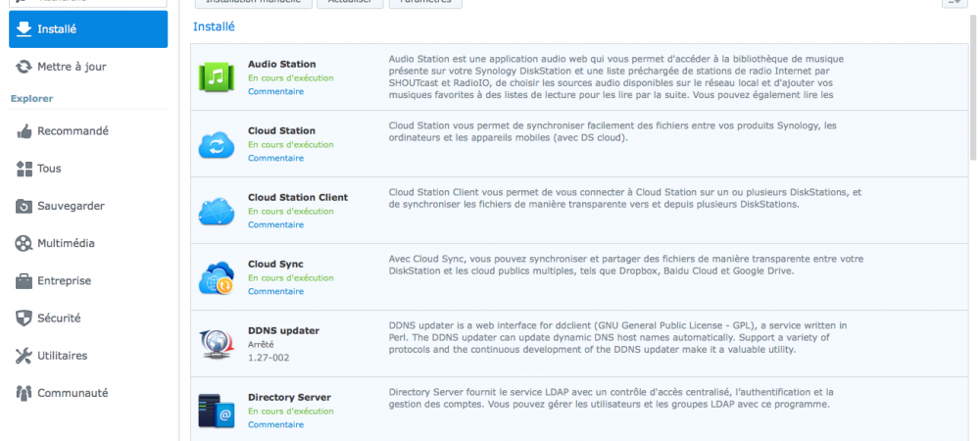Click the blue 'Installé' heading above the list
This screenshot has width=980, height=441.
tap(214, 26)
